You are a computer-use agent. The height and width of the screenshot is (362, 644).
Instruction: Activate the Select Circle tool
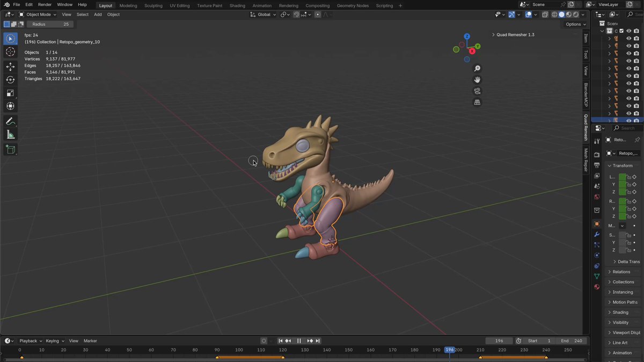pyautogui.click(x=10, y=39)
